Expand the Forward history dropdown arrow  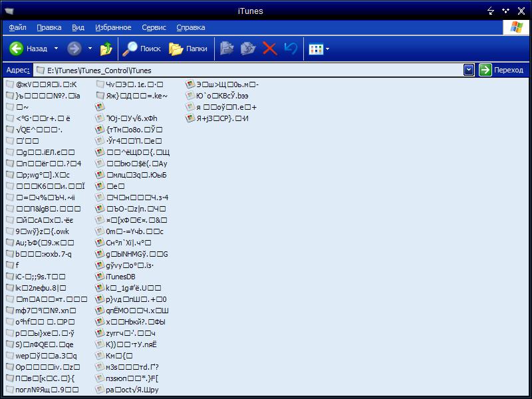[90, 49]
